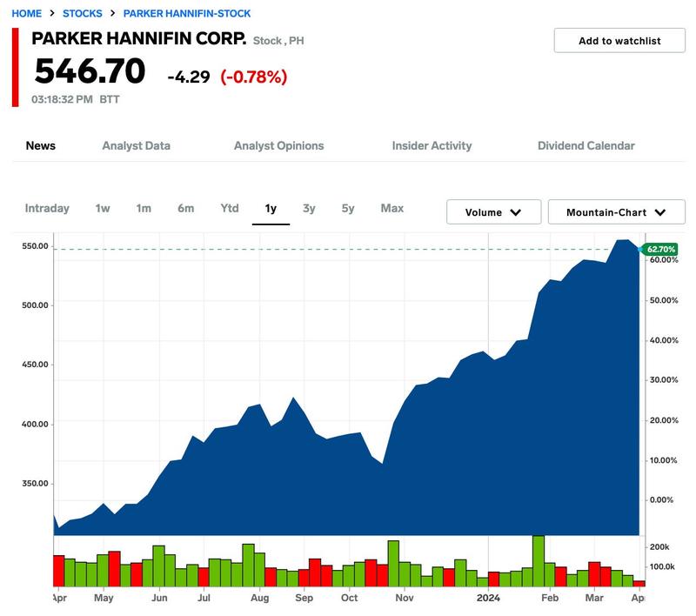The height and width of the screenshot is (616, 696).
Task: Open the STOCKS breadcrumb link
Action: tap(82, 13)
